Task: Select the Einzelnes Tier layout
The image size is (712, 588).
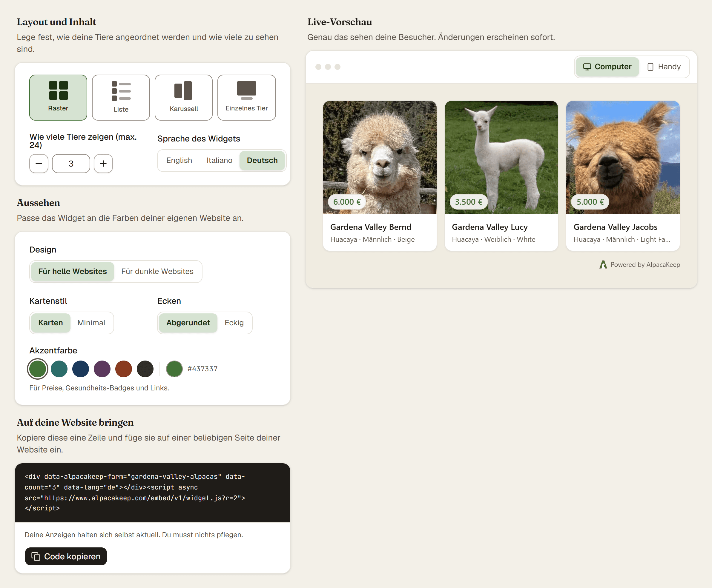Action: tap(246, 98)
